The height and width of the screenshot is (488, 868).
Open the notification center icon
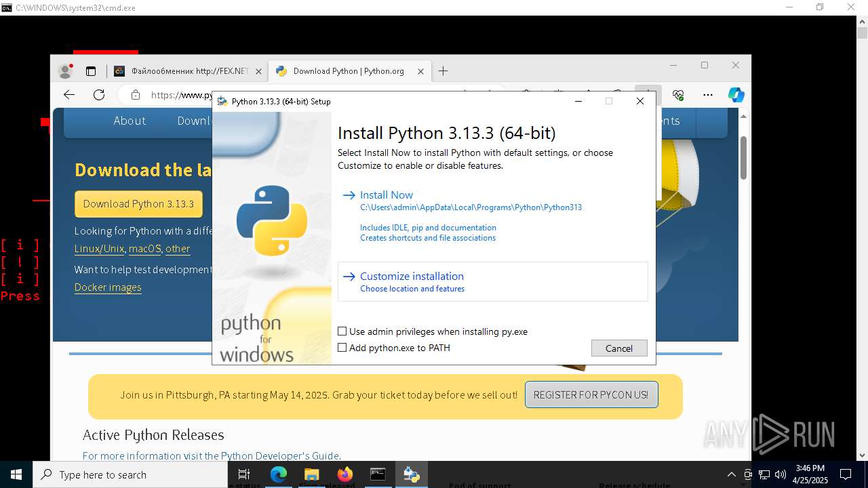tap(846, 474)
